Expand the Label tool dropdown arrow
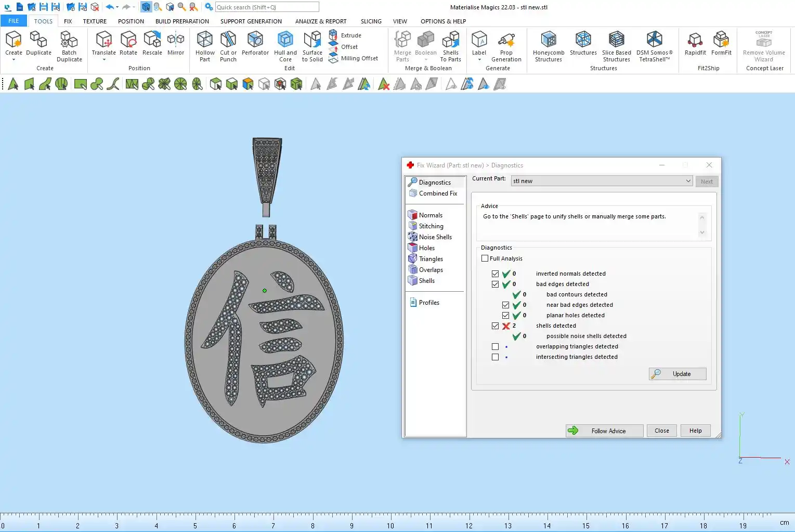 [x=479, y=60]
